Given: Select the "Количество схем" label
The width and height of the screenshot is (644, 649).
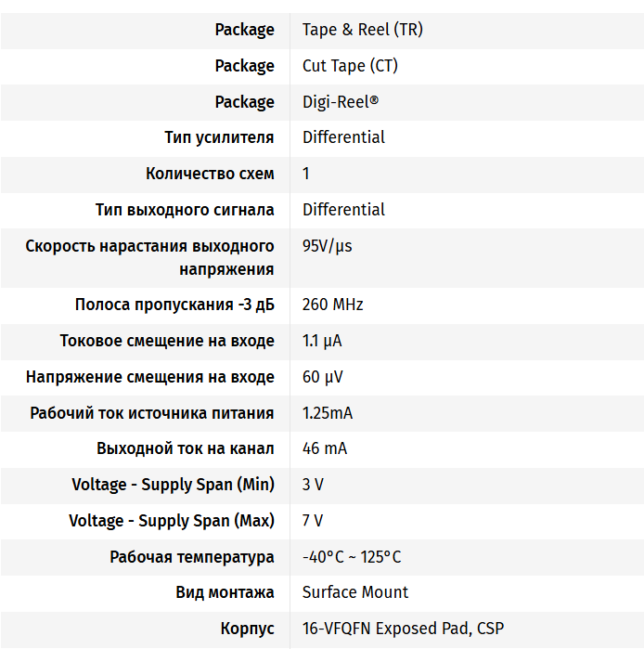Looking at the screenshot, I should [x=210, y=174].
